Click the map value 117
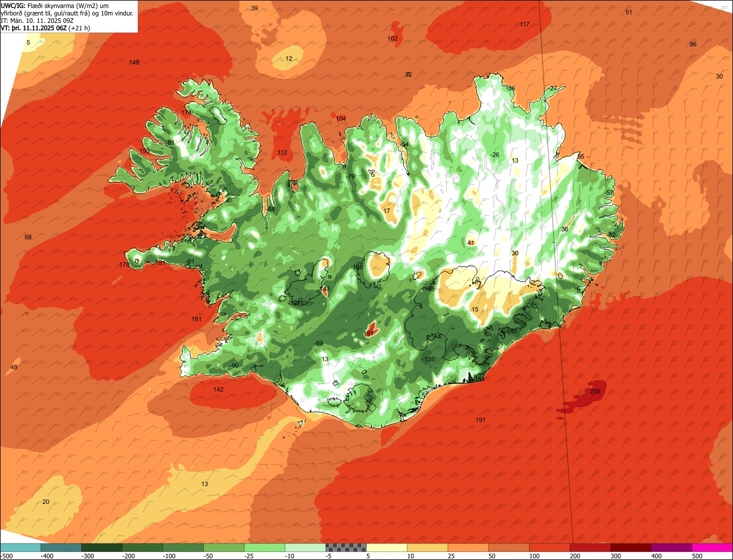This screenshot has height=560, width=733. 525,24
